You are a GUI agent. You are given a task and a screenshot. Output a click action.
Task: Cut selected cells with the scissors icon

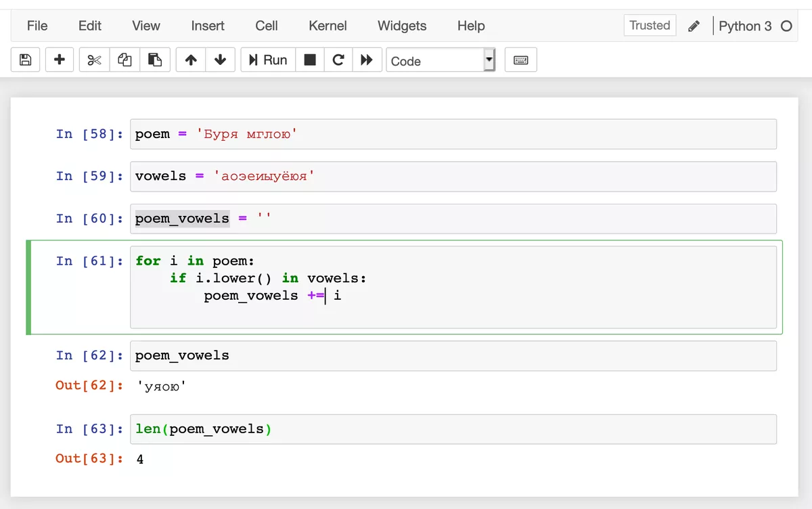coord(94,60)
